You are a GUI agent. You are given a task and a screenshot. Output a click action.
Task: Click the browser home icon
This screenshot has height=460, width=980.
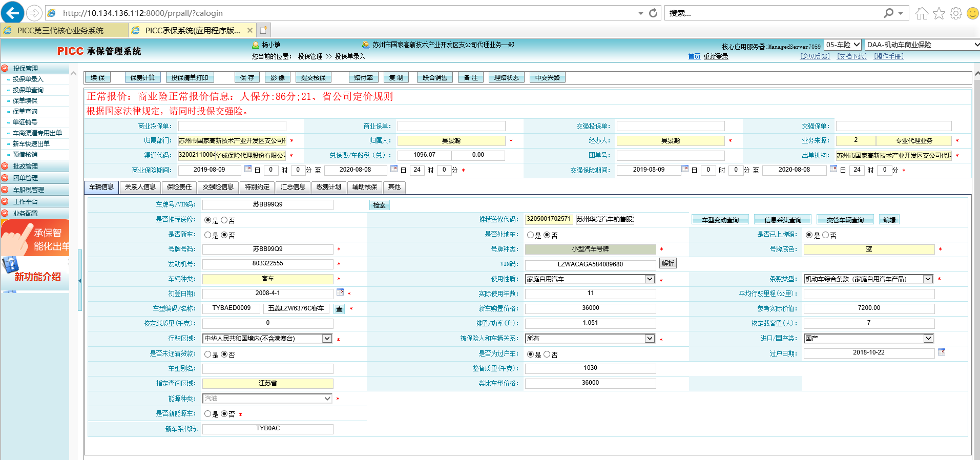click(922, 13)
